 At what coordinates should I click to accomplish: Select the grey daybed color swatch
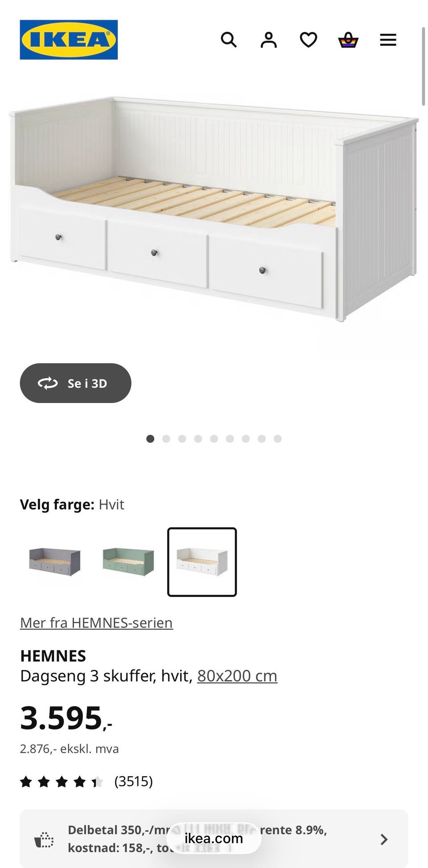55,562
